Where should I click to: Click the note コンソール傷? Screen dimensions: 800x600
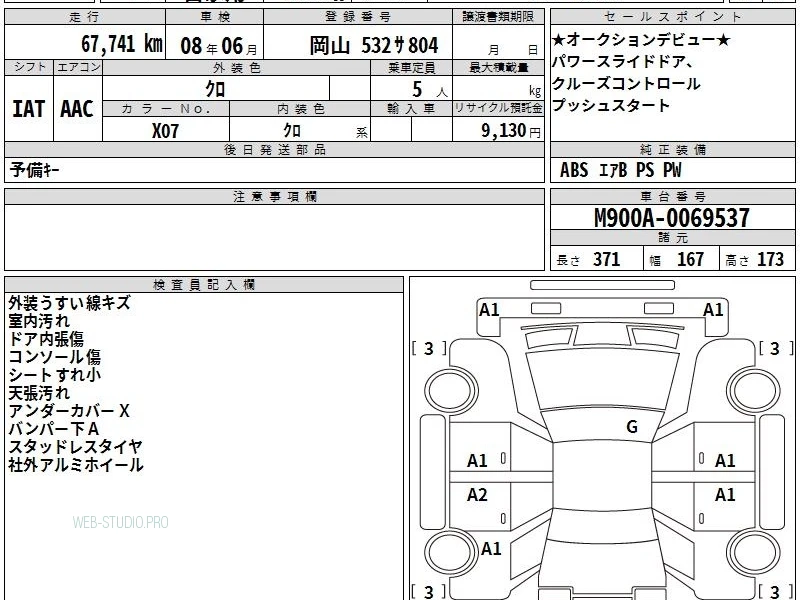(55, 357)
